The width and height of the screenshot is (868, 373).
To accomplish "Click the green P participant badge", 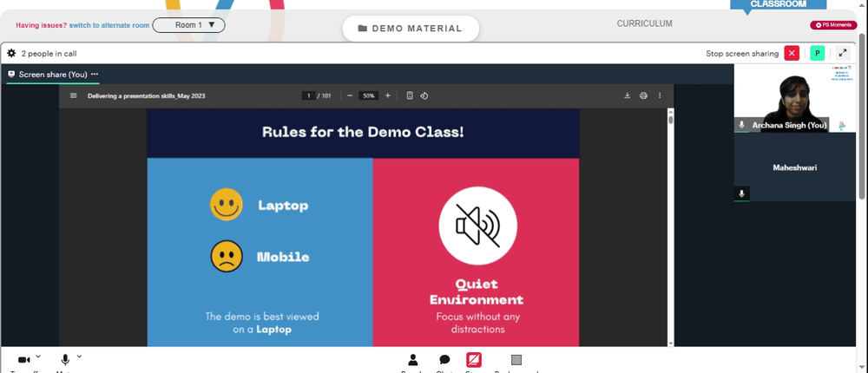I will click(x=817, y=53).
